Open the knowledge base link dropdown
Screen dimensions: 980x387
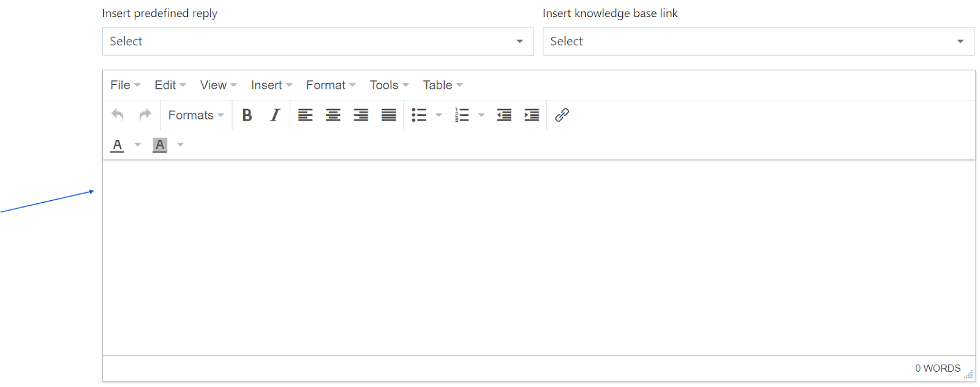pyautogui.click(x=758, y=41)
